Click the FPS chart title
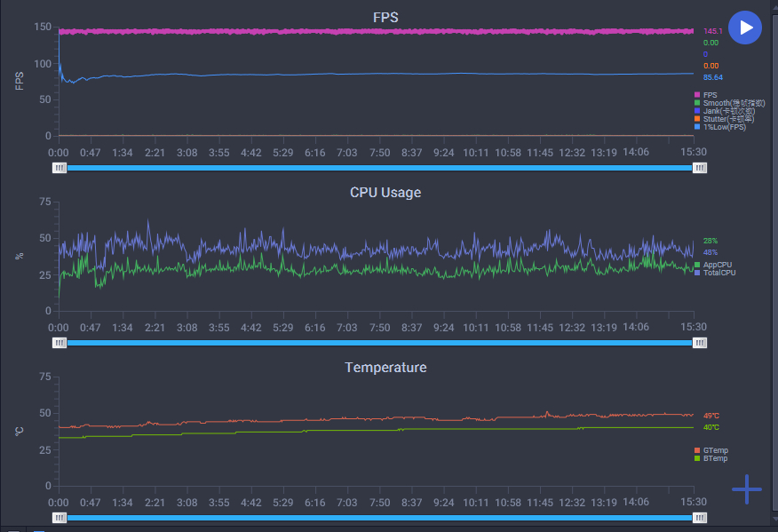Screen dimensions: 778x532 tap(385, 18)
